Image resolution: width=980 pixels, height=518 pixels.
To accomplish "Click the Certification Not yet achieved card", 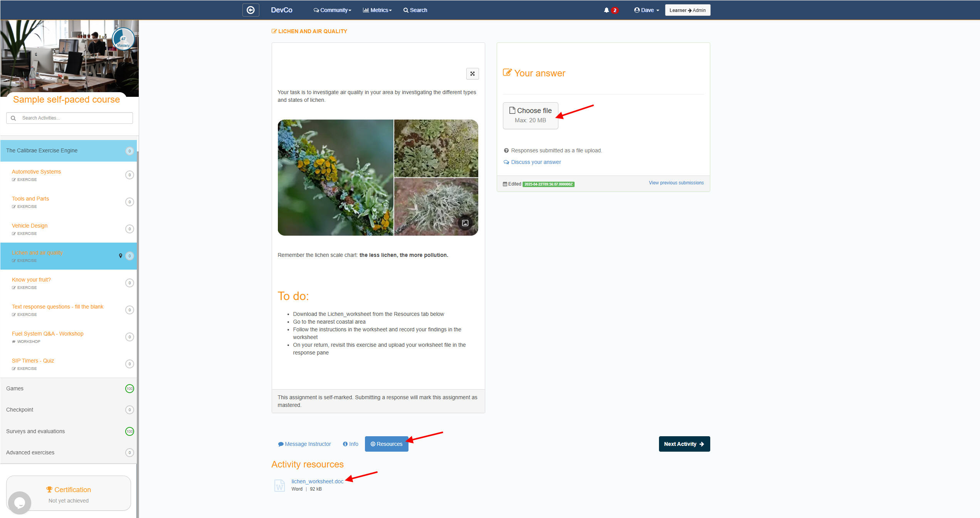I will tap(69, 493).
